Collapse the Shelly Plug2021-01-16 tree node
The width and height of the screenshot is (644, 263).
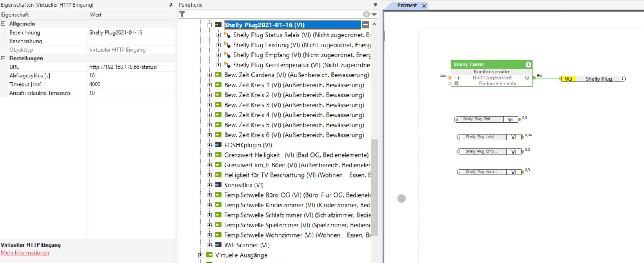(209, 25)
